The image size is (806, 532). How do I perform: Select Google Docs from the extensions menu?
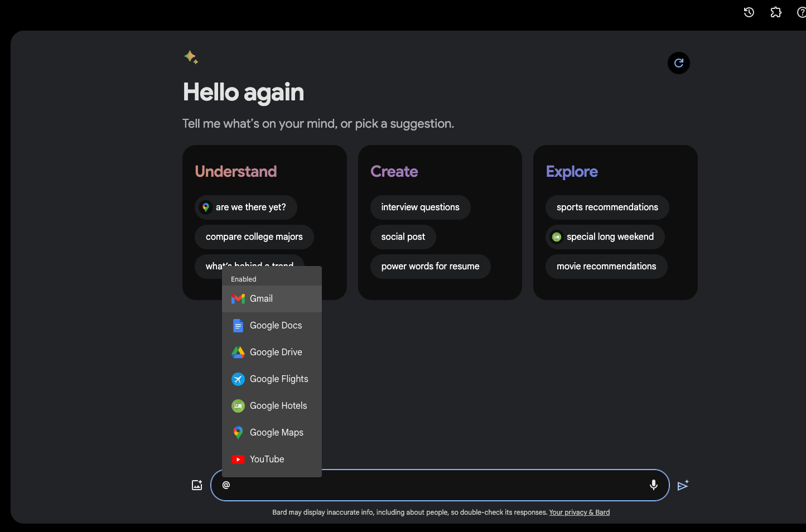click(272, 326)
